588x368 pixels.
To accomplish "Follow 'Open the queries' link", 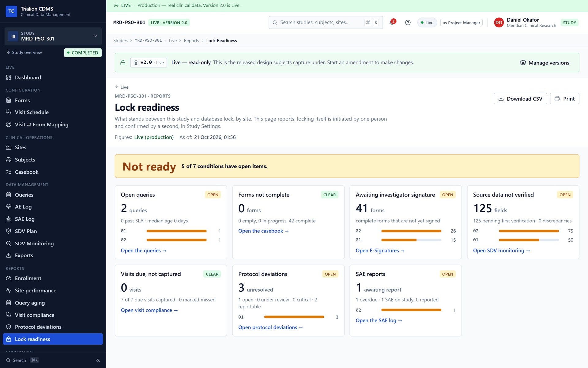I will coord(144,251).
